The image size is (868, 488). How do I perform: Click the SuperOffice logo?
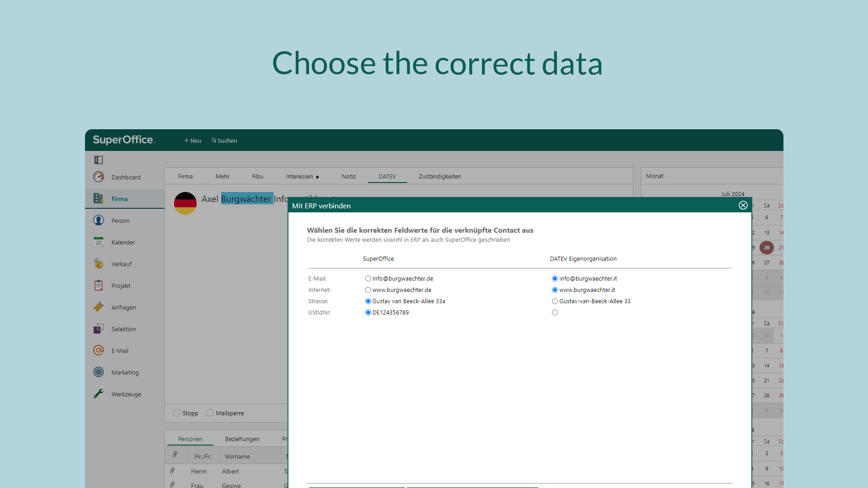click(x=124, y=140)
